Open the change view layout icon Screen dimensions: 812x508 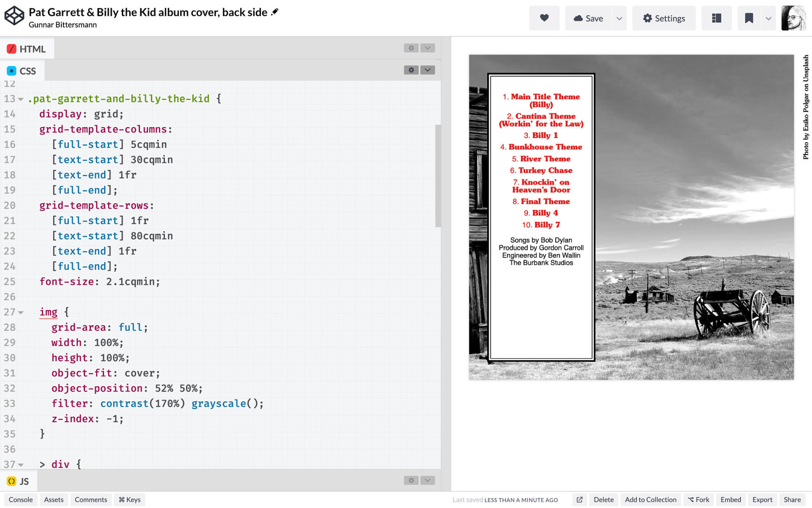716,18
